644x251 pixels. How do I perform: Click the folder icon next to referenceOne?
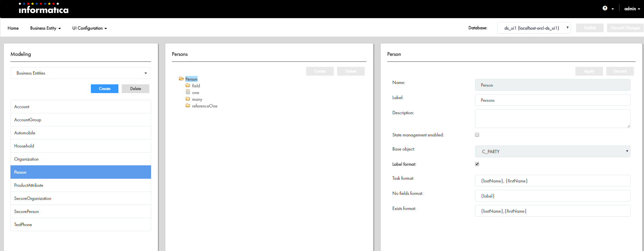click(x=188, y=106)
